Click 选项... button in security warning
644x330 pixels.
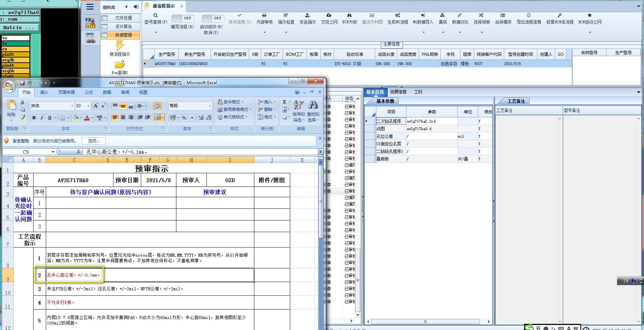94,141
